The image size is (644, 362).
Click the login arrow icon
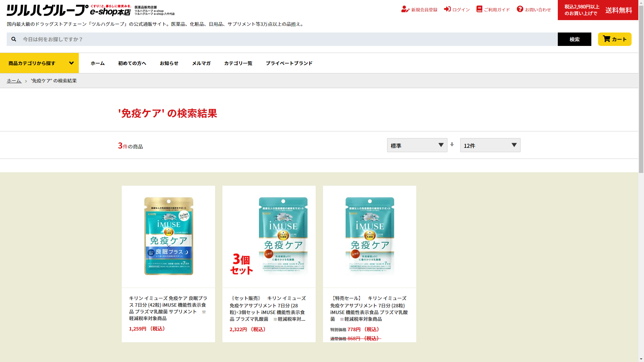click(x=447, y=9)
